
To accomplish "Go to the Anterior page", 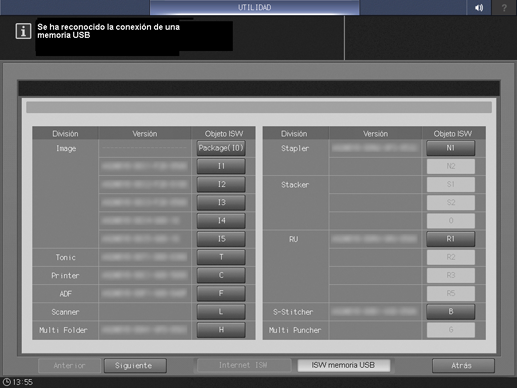I will tap(69, 366).
